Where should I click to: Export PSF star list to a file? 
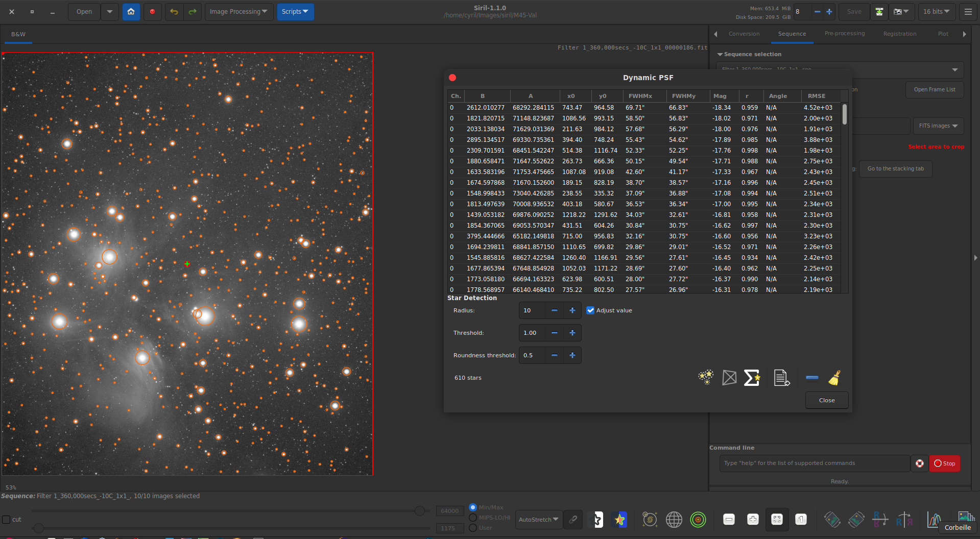781,378
